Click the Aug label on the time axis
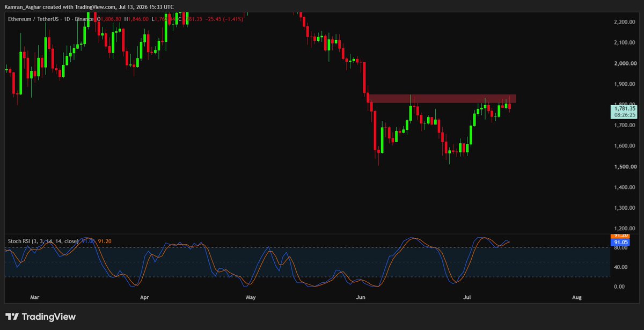This screenshot has width=644, height=330. [577, 297]
